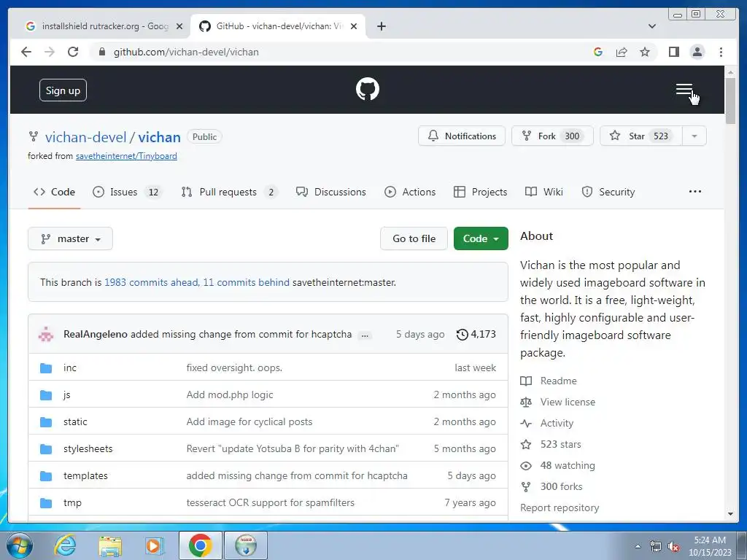
Task: Open Chrome three-dot menu
Action: tap(721, 52)
